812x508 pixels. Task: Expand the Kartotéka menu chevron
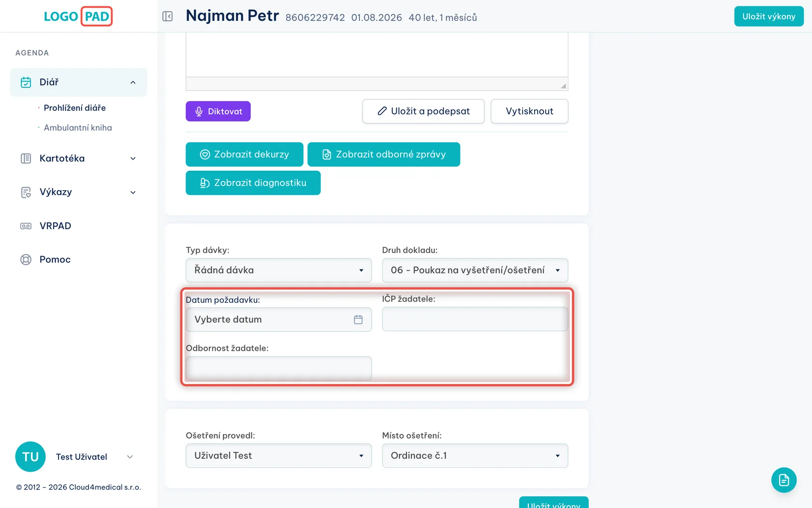pos(133,159)
